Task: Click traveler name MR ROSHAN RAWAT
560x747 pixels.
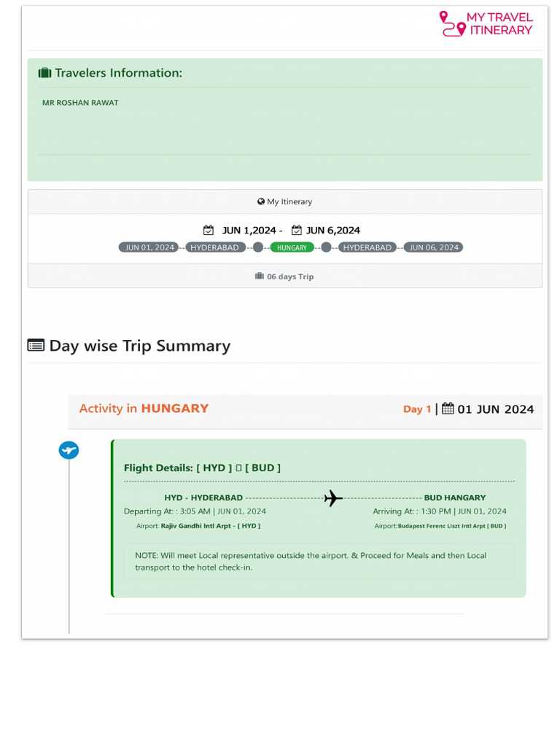Action: pos(80,103)
